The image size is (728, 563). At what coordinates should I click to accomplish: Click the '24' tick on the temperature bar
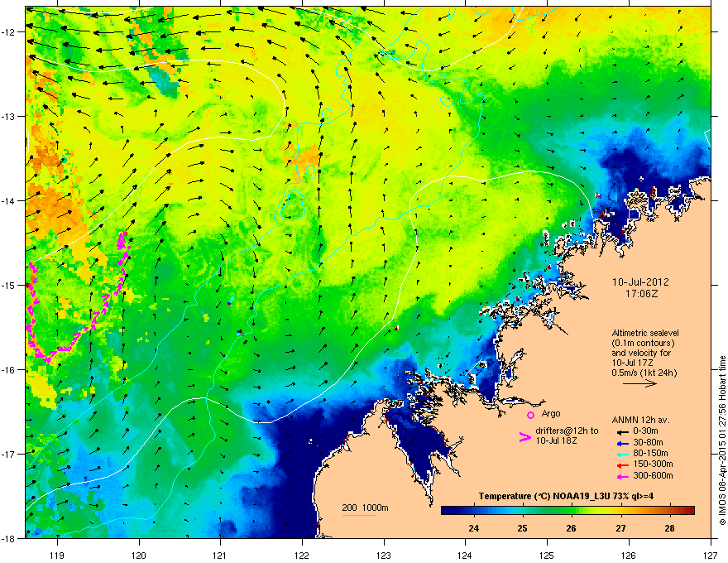pyautogui.click(x=473, y=528)
